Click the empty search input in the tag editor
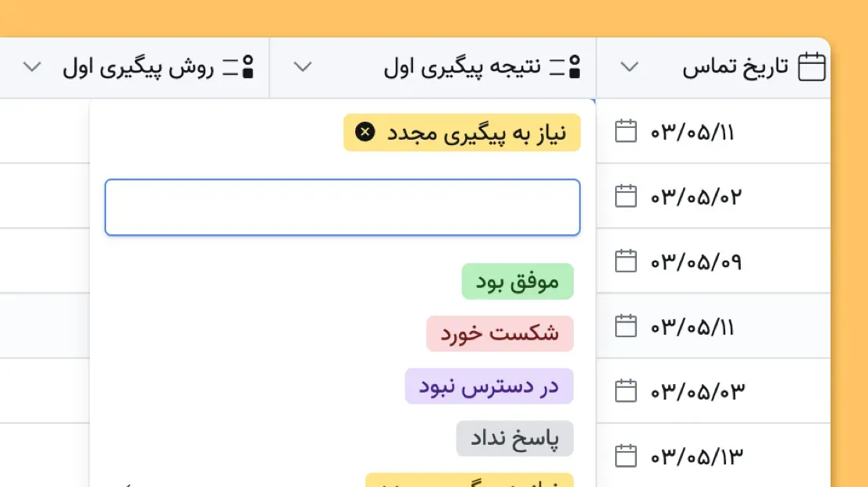 342,206
